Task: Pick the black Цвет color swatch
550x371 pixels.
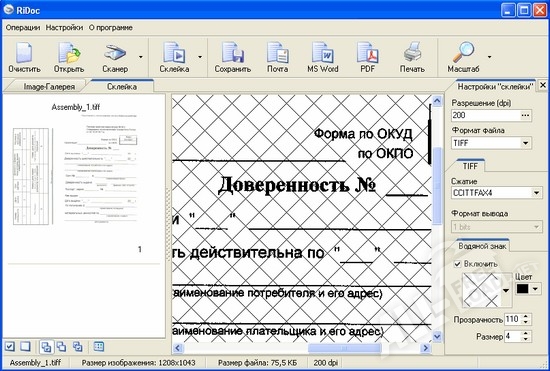Action: [523, 289]
